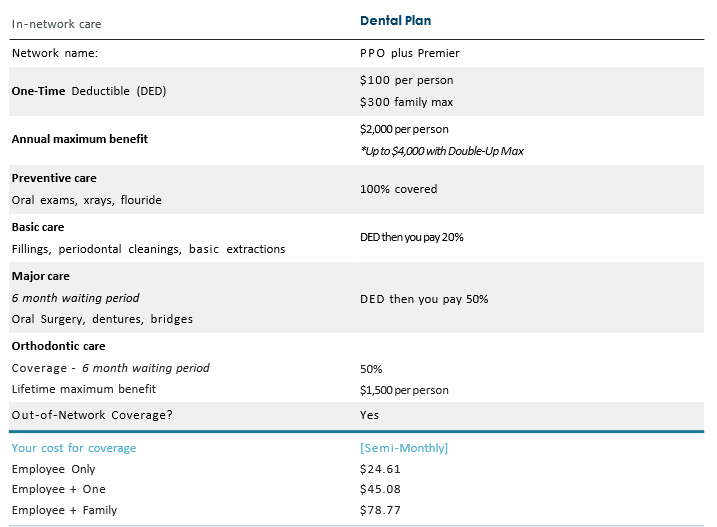Select the "$2,000 per person" annual maximum
This screenshot has width=717, height=527.
click(404, 129)
